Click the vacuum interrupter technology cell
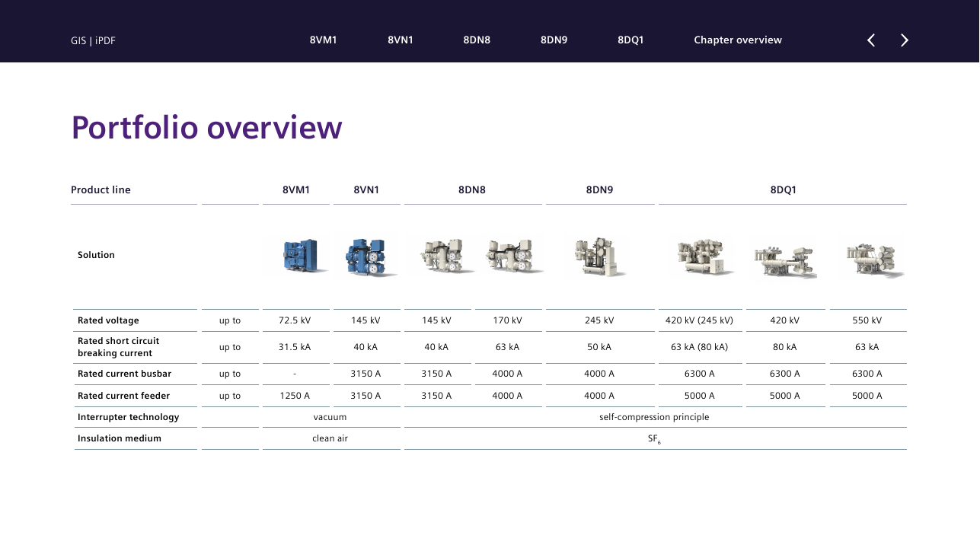Image resolution: width=980 pixels, height=551 pixels. [330, 417]
